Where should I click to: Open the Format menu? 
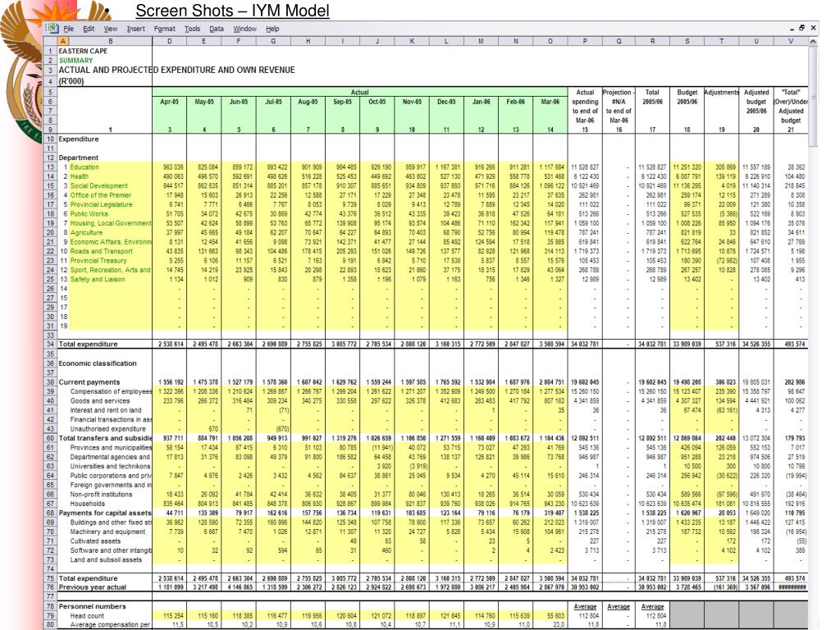[164, 29]
